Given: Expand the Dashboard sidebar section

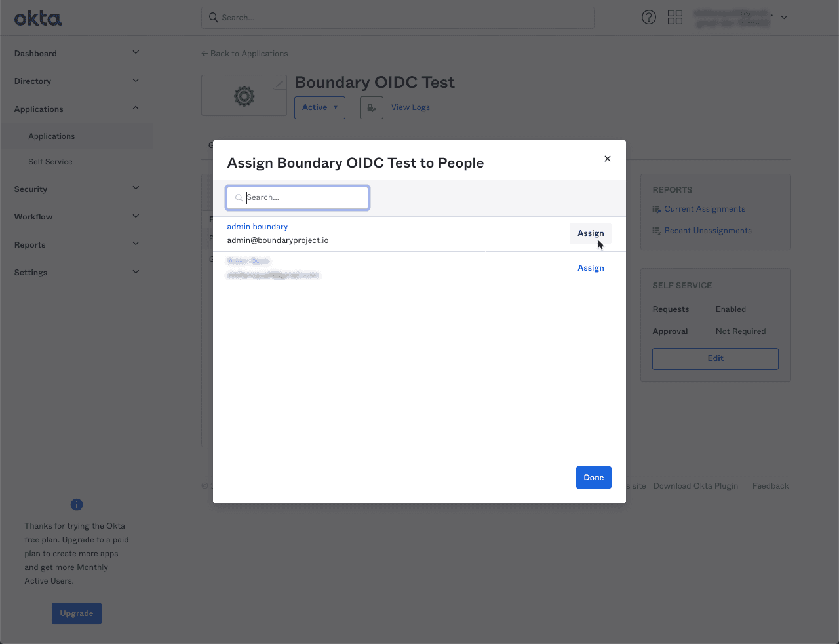Looking at the screenshot, I should tap(136, 52).
